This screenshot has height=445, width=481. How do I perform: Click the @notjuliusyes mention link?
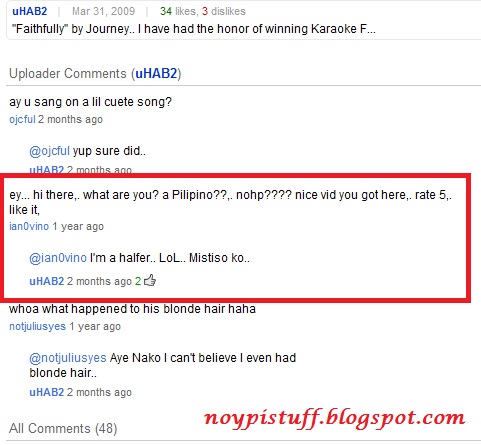pos(68,358)
